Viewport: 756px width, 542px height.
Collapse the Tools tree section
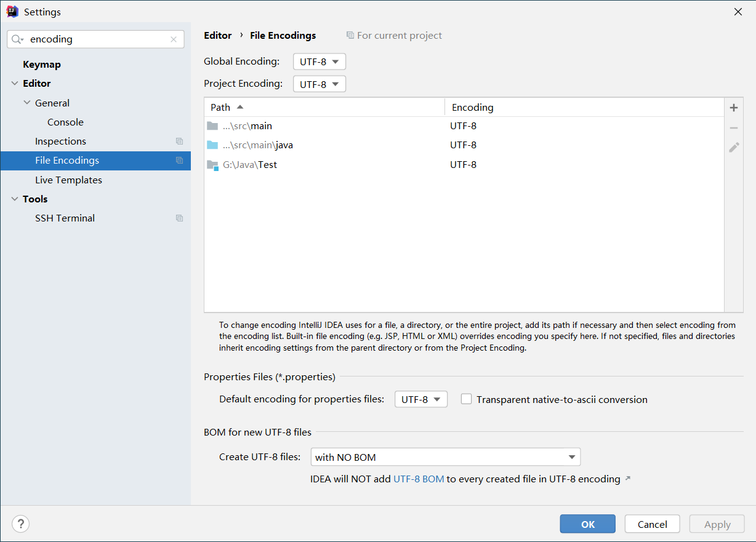point(15,199)
